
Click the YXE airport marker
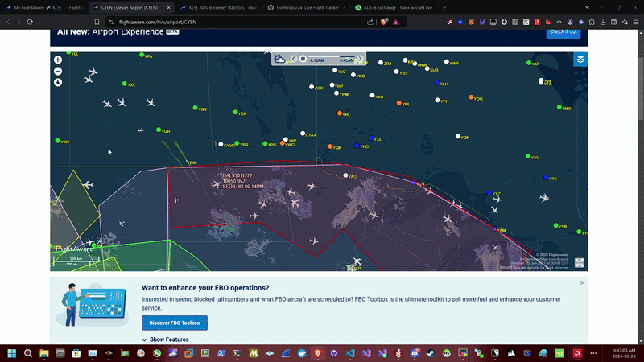[125, 84]
